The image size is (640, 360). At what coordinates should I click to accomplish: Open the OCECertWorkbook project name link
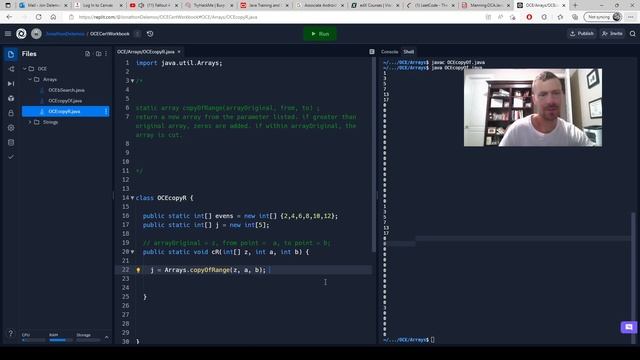(110, 34)
